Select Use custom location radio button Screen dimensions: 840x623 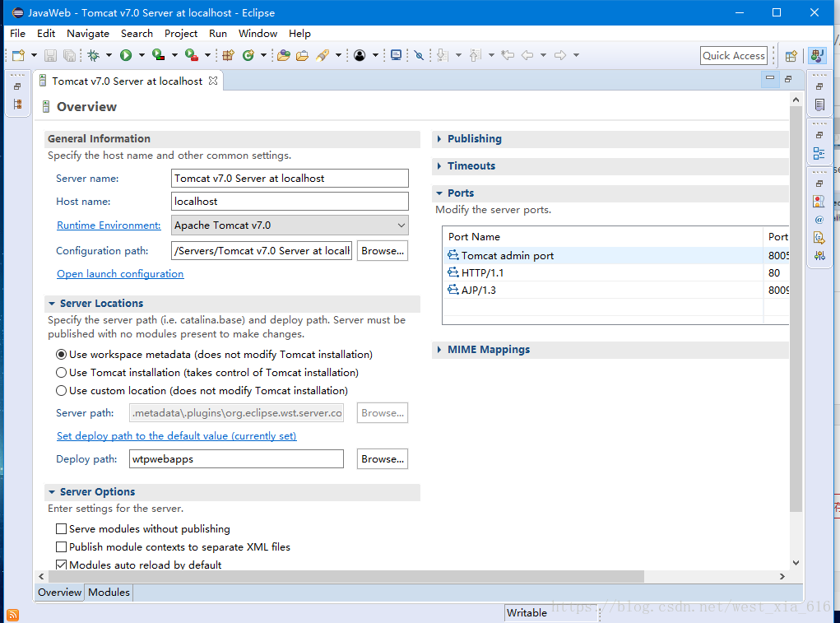(61, 391)
